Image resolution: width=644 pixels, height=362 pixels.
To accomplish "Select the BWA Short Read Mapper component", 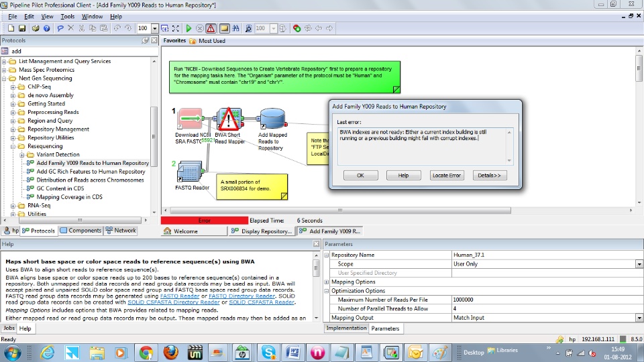I will click(229, 119).
